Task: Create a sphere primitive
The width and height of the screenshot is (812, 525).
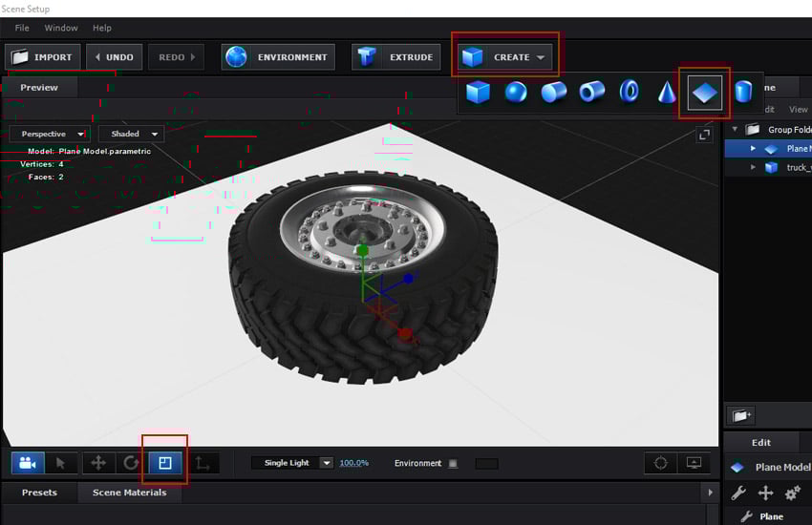Action: 516,93
